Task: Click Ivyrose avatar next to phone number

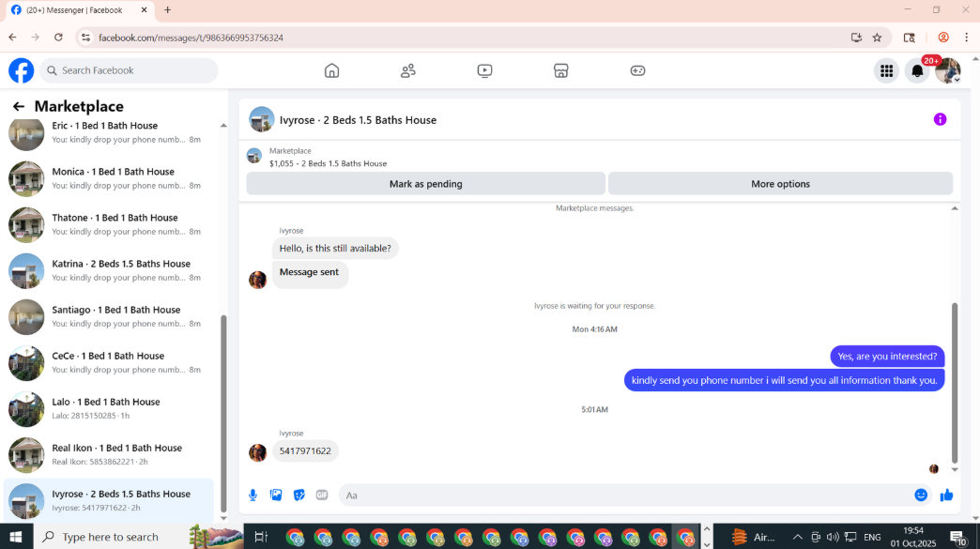Action: tap(257, 452)
